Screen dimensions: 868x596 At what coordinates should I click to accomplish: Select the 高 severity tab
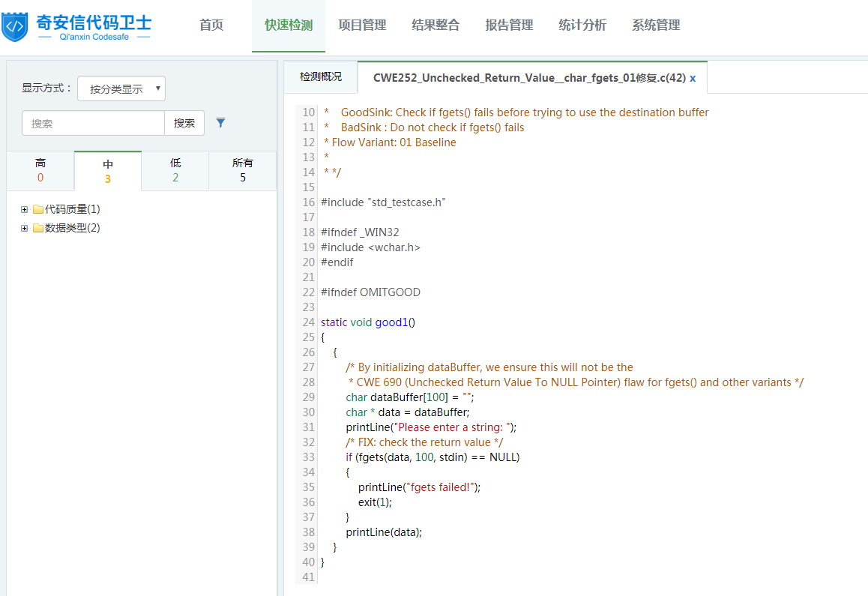40,170
